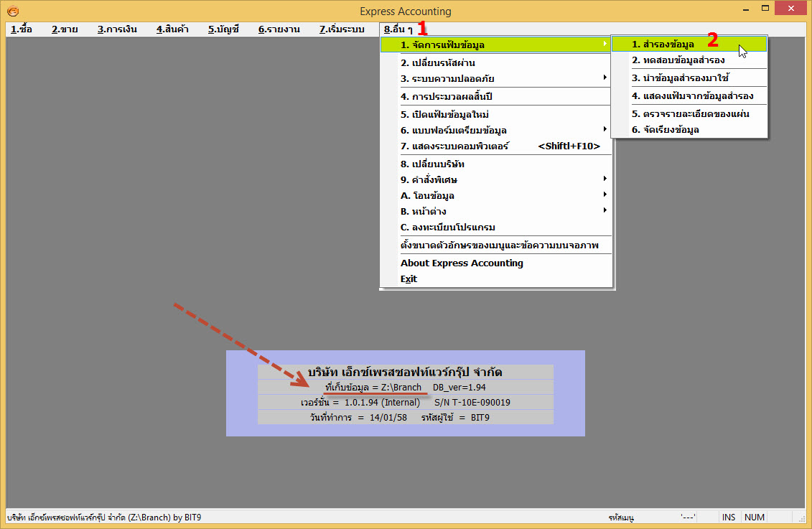This screenshot has width=812, height=529.
Task: Open the 2.ขาย menu
Action: pos(65,29)
